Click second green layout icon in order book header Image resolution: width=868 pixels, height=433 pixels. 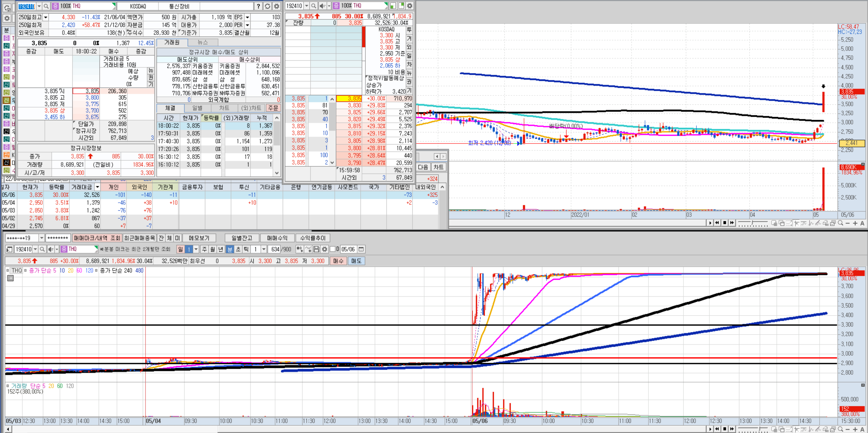(x=401, y=6)
